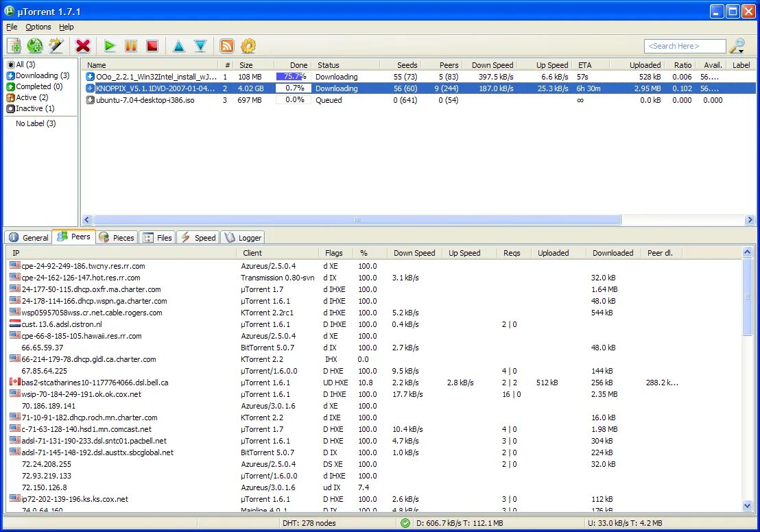
Task: Click the KNOPPIX torrent's progress bar
Action: coord(293,88)
